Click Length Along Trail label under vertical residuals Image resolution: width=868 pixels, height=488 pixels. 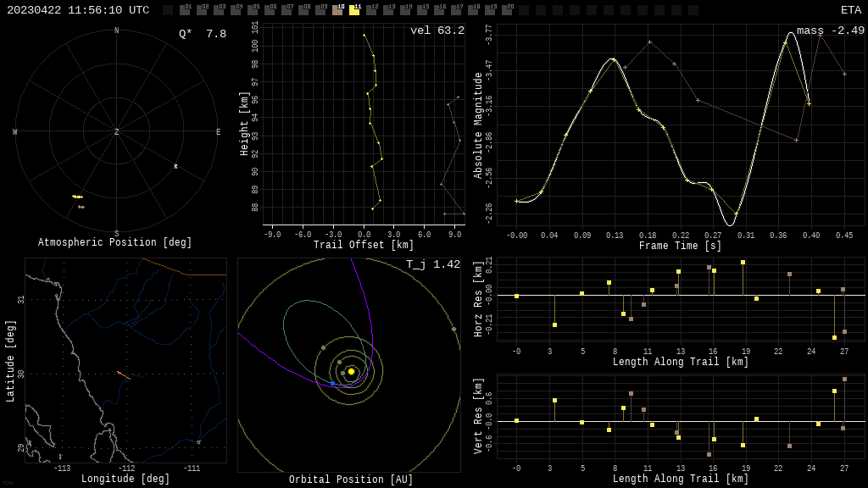click(681, 479)
